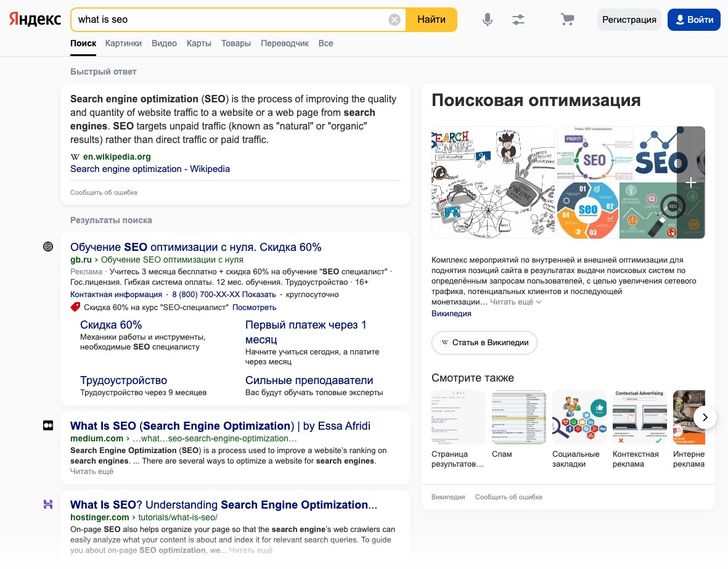Click the hostinger.com domain link

click(99, 517)
